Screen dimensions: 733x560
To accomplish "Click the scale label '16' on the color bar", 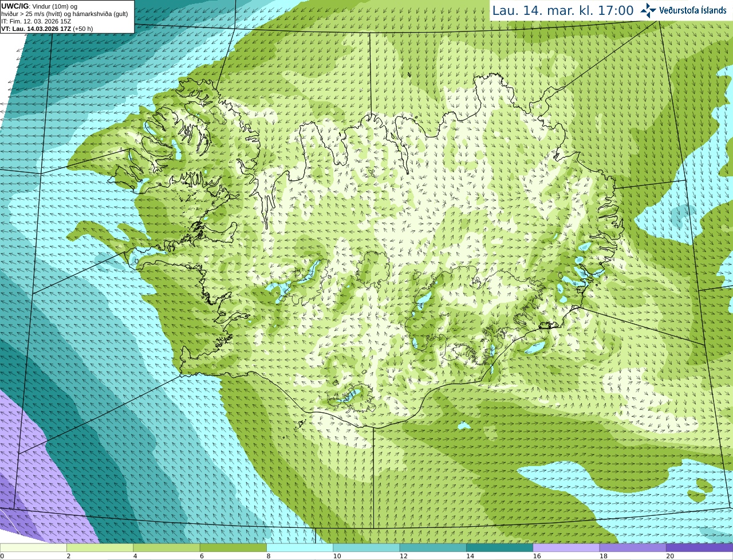I will click(537, 556).
